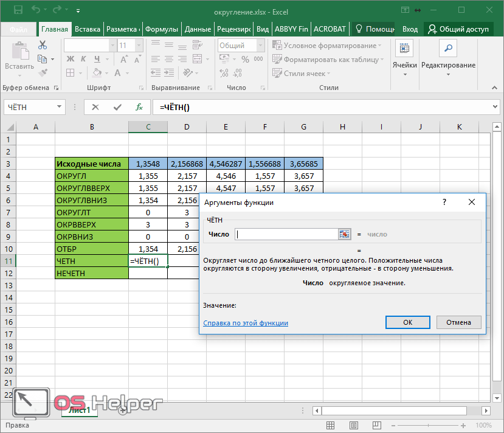Screen dimensions: 504x433
Task: Click the Wrap Text icon
Action: click(198, 45)
